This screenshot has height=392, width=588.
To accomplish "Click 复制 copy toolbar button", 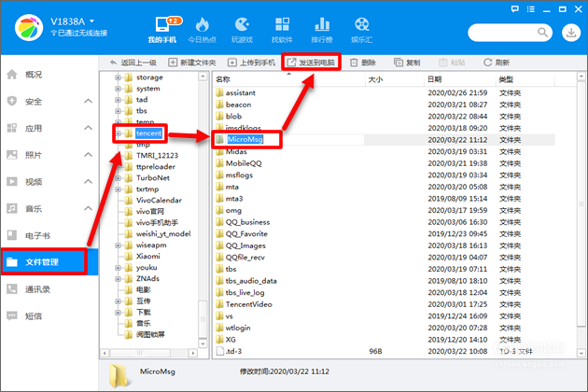I will 407,63.
